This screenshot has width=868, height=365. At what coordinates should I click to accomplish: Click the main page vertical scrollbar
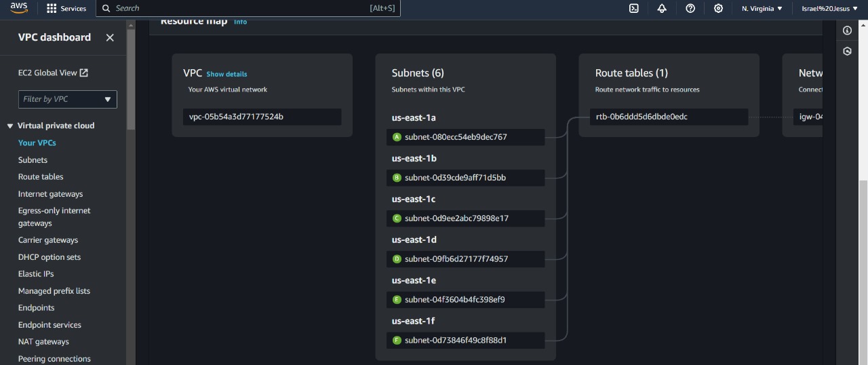[863, 271]
